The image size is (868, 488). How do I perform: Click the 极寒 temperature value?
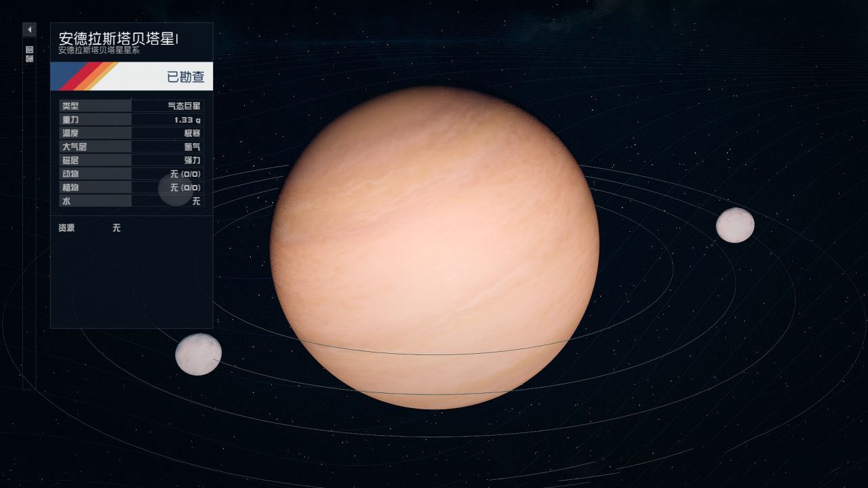[193, 133]
